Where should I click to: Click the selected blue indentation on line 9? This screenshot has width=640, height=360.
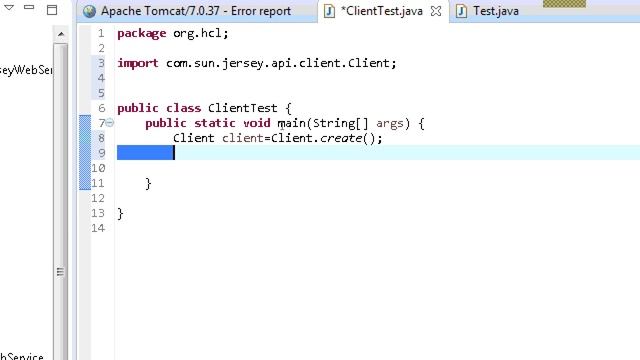(145, 153)
